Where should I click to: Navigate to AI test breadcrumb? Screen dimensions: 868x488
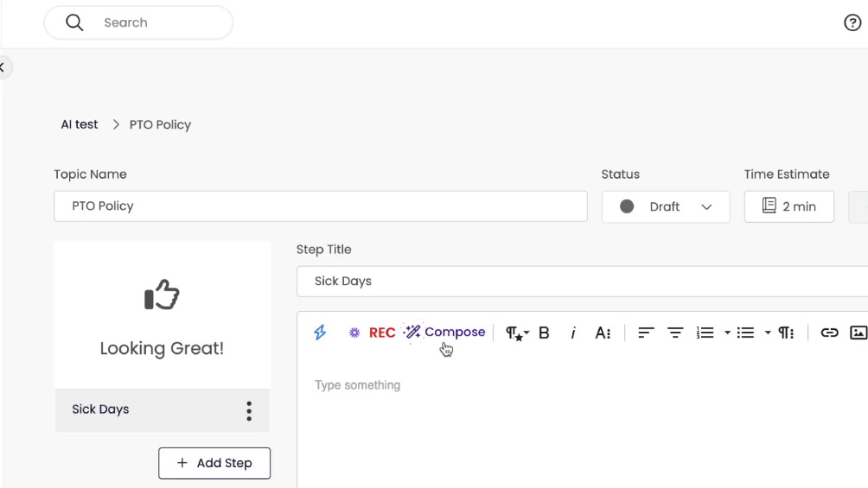point(80,124)
